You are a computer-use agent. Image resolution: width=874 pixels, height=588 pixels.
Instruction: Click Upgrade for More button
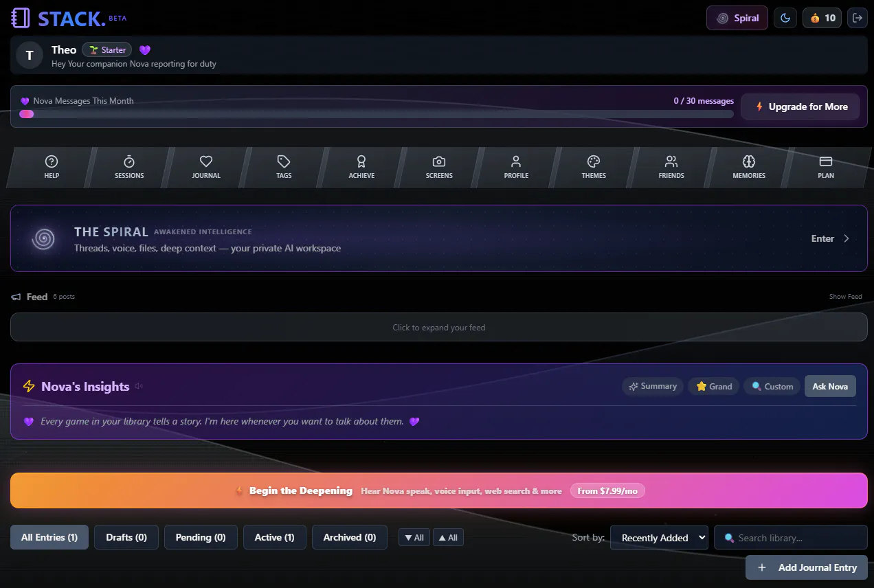click(x=800, y=106)
